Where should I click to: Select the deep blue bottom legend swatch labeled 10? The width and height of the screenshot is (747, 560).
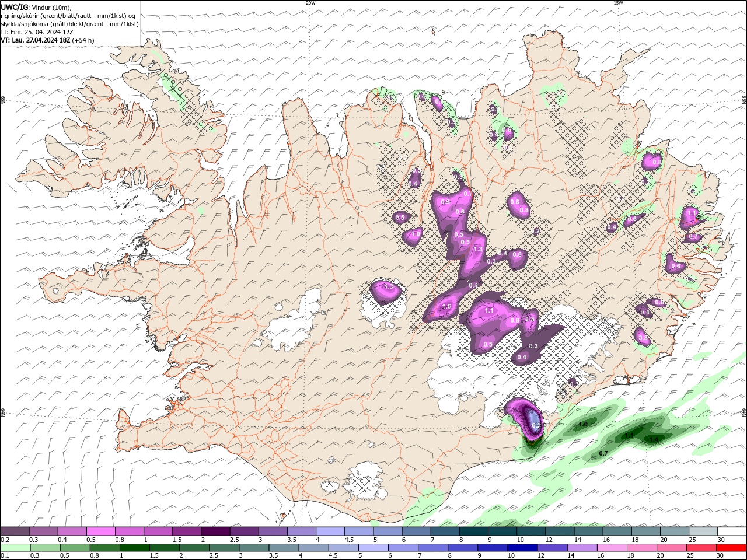(522, 548)
